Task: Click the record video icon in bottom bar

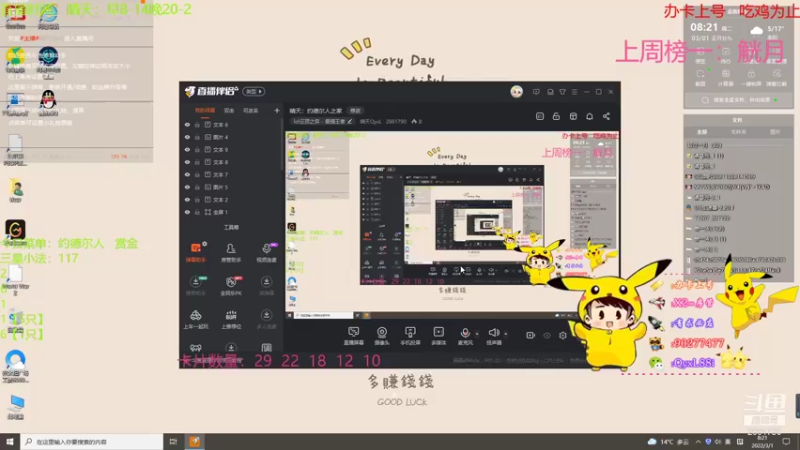Action: coord(530,335)
